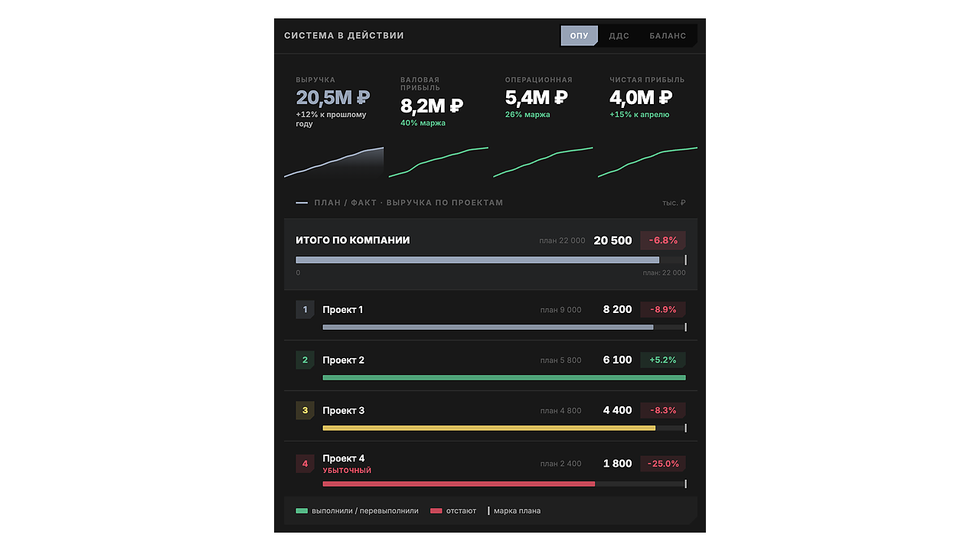Click the red отстают legend swatch
The image size is (980, 551).
click(436, 511)
